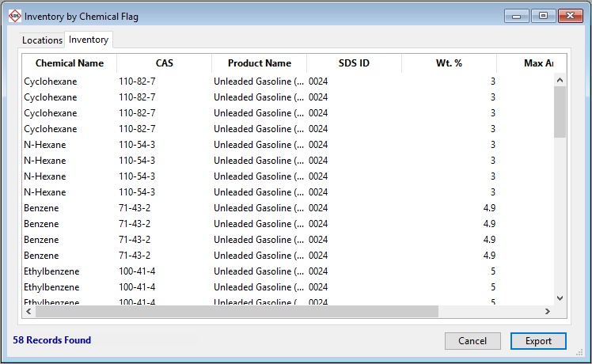Click the Product Name column header
592x364 pixels.
259,63
